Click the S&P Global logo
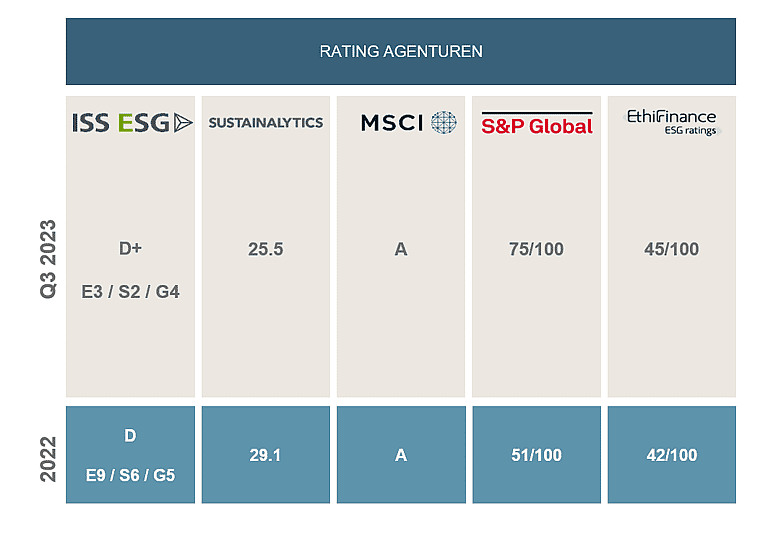This screenshot has height=536, width=768. coord(537,123)
